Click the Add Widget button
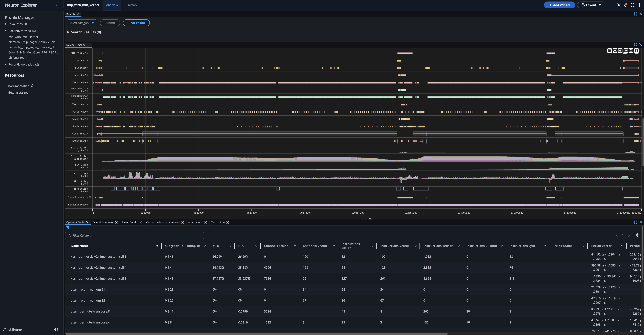Image resolution: width=644 pixels, height=335 pixels. [x=560, y=5]
